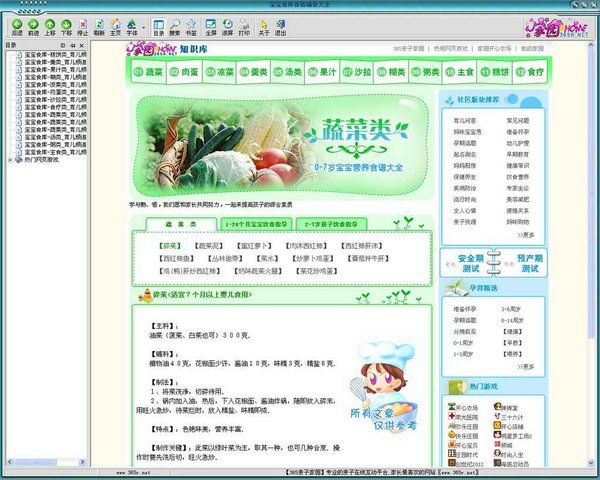Open the 【番茄拌牛肝】 recipe link
This screenshot has width=600, height=480.
coord(368,258)
